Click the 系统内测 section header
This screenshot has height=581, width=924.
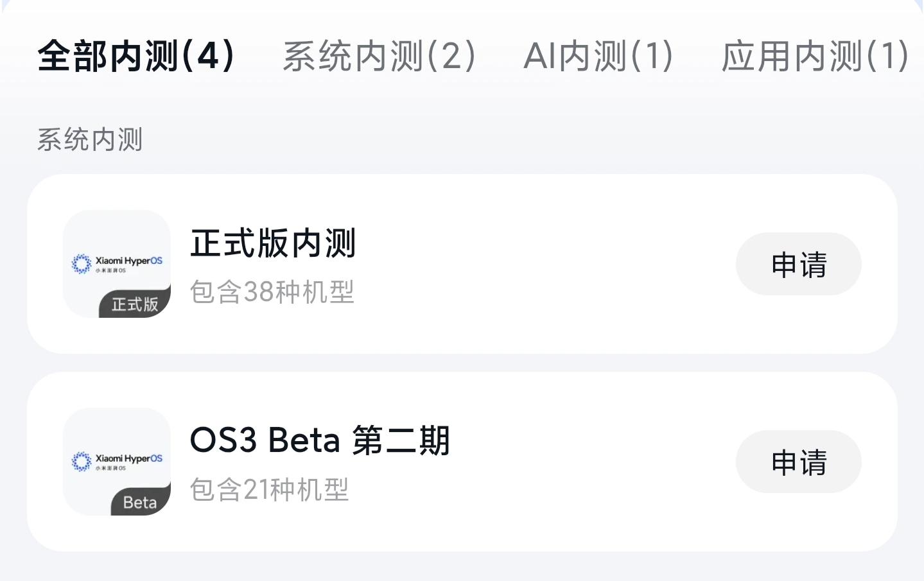[90, 139]
